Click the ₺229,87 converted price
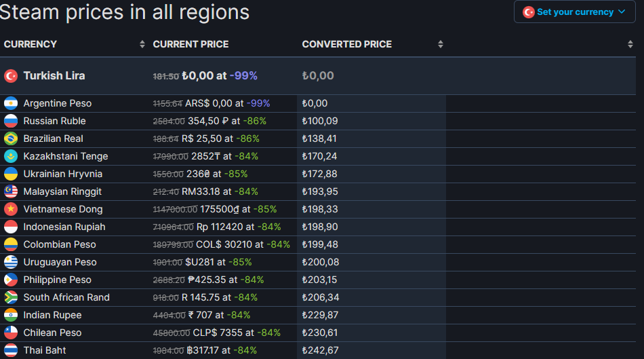Image resolution: width=644 pixels, height=359 pixels. pyautogui.click(x=321, y=315)
